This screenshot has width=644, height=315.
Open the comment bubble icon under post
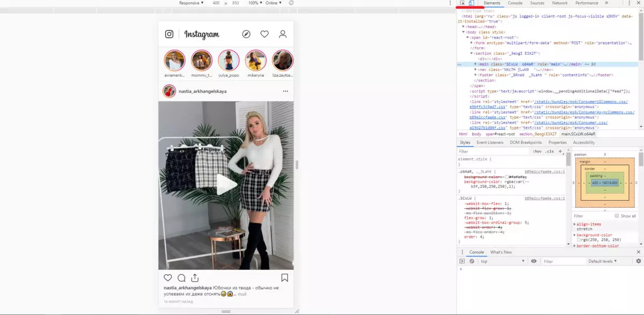(x=181, y=278)
